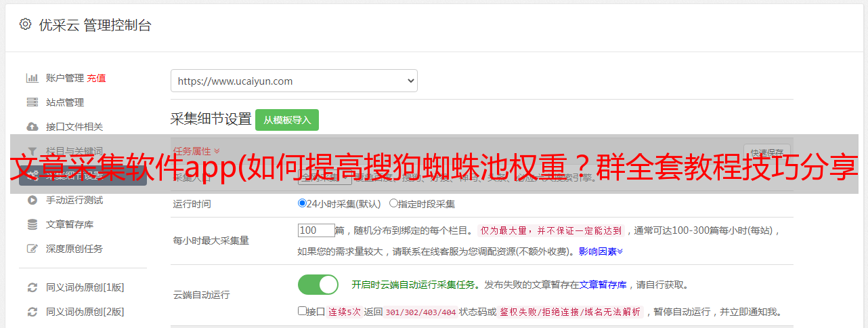Screen dimensions: 868x328
Task: Open 文章暂存库 database icon
Action: click(x=32, y=224)
